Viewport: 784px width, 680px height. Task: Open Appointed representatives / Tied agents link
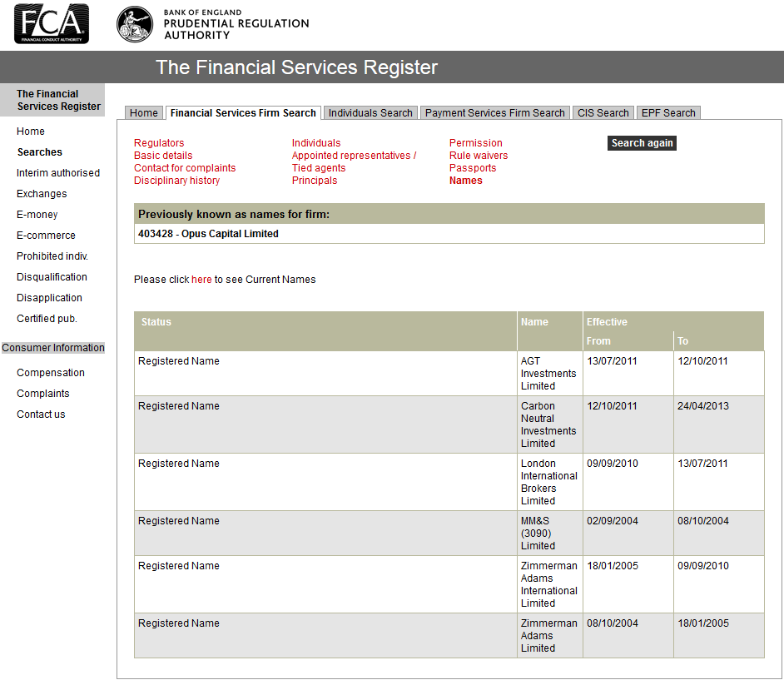(354, 161)
